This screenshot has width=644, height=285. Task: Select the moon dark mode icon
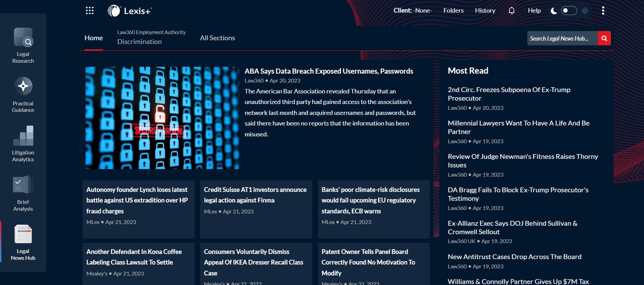554,11
